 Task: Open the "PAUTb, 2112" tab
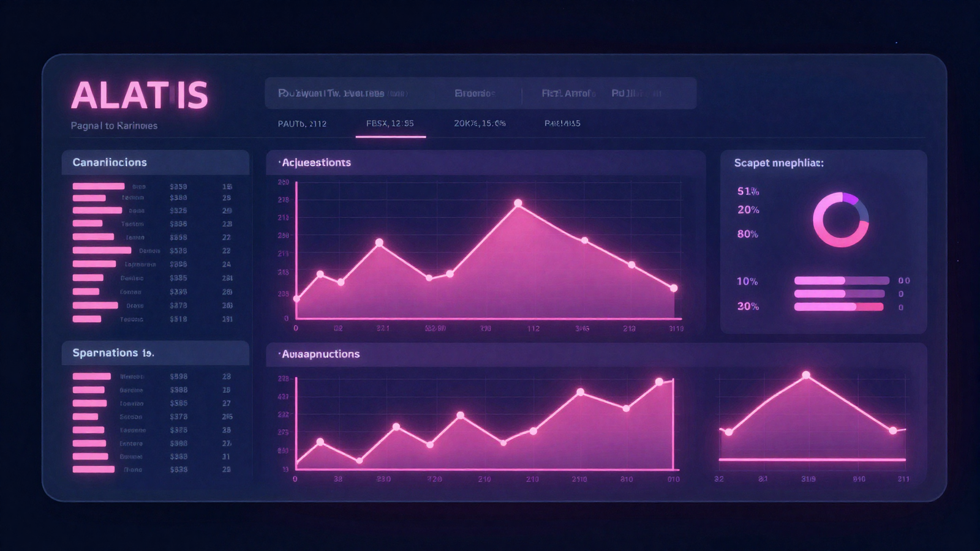click(302, 124)
